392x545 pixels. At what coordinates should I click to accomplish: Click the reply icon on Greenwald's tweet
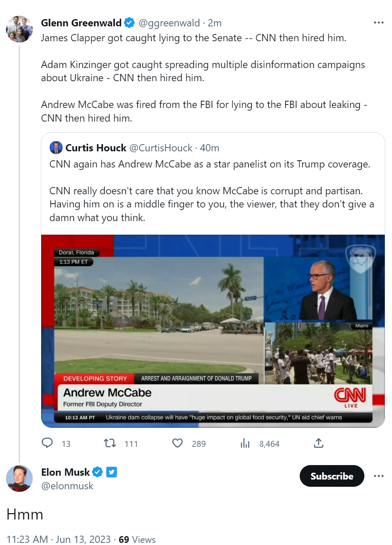tap(47, 443)
